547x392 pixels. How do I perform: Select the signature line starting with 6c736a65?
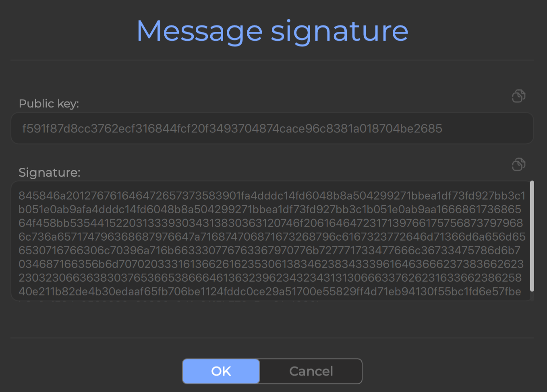(272, 237)
